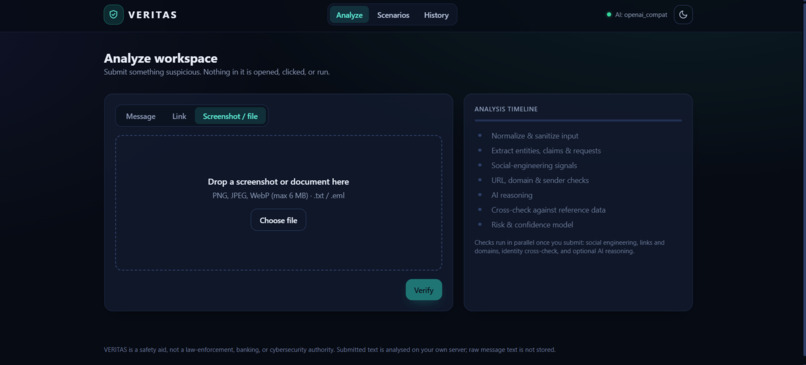Switch to the Scenarios page
Screen dimensions: 806x365
point(393,15)
